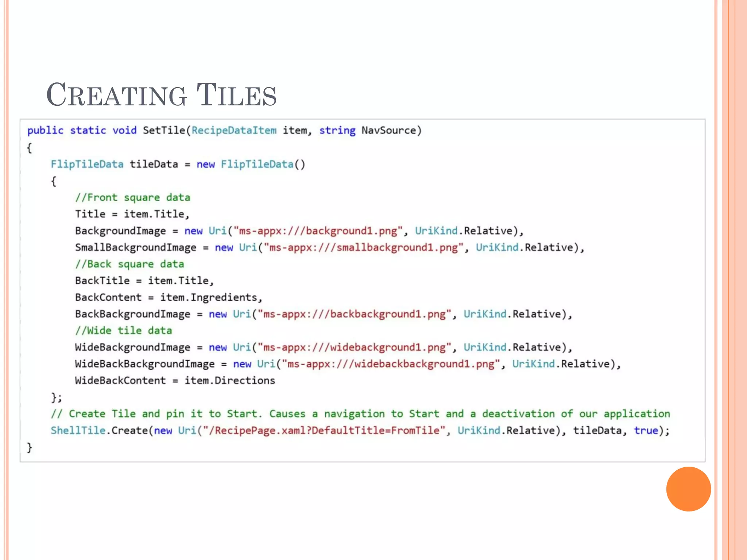Select the 'FlipTileData tileData = new FlipTileData()' line
Image resolution: width=747 pixels, height=560 pixels.
point(178,164)
